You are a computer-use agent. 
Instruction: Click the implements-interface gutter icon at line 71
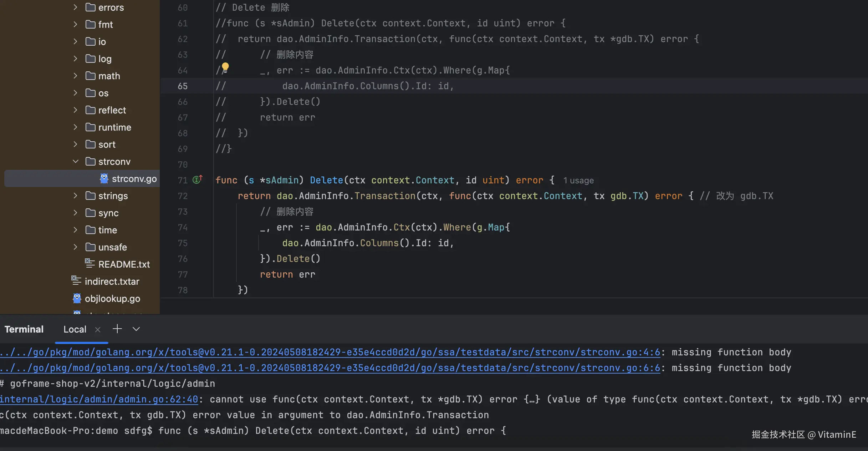tap(197, 179)
